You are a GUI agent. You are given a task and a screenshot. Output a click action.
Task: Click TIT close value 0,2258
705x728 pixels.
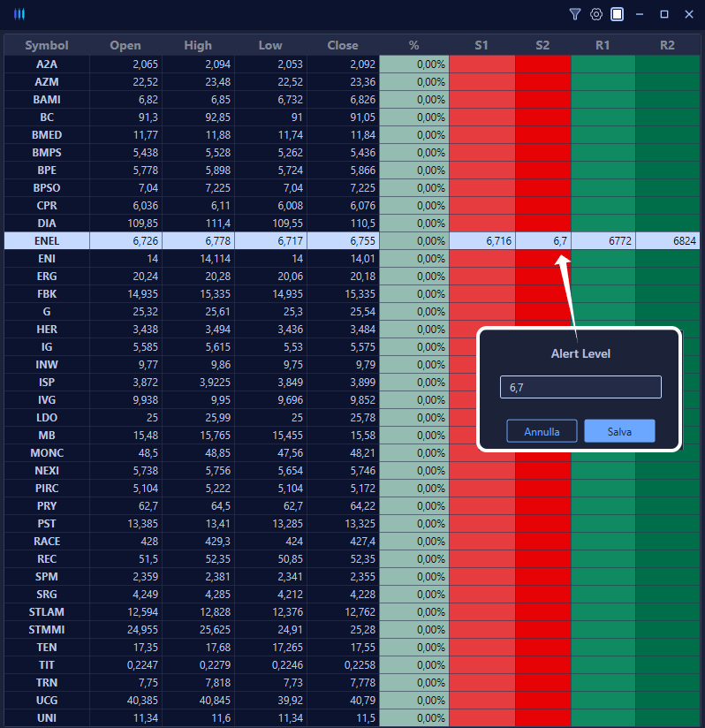tap(343, 665)
